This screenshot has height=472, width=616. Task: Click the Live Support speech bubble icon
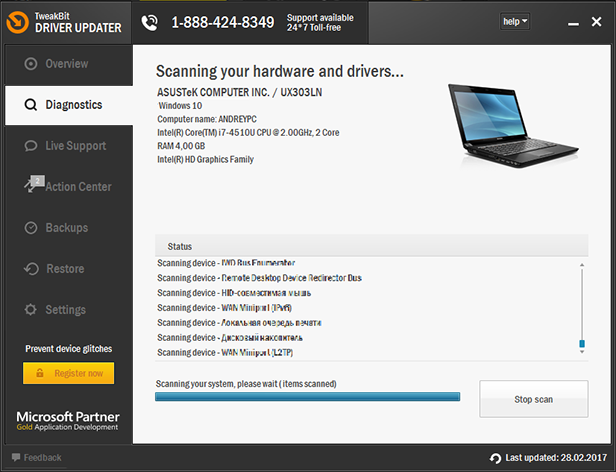coord(31,146)
